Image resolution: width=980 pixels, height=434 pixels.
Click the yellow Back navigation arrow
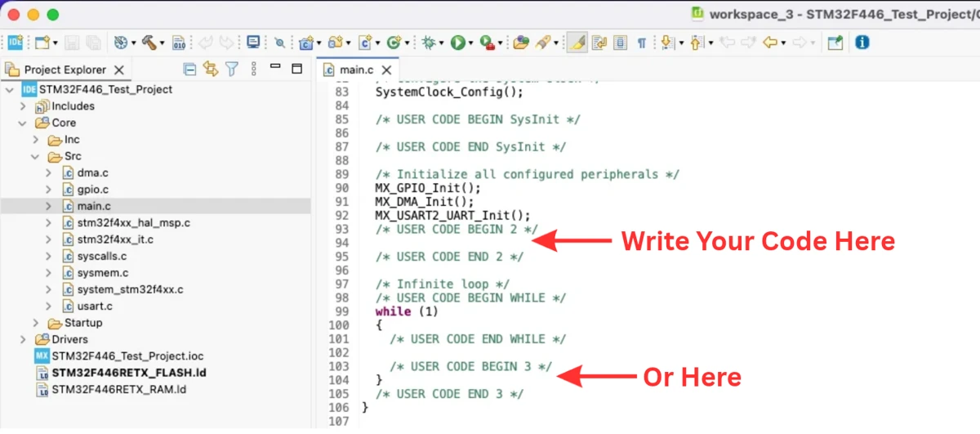pos(769,43)
